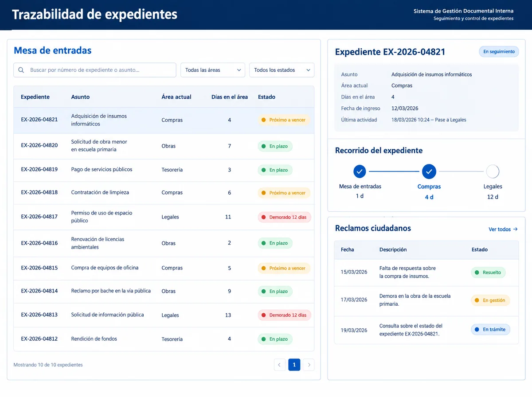Select expediente EX-2026-04816
532x397 pixels.
pos(164,243)
